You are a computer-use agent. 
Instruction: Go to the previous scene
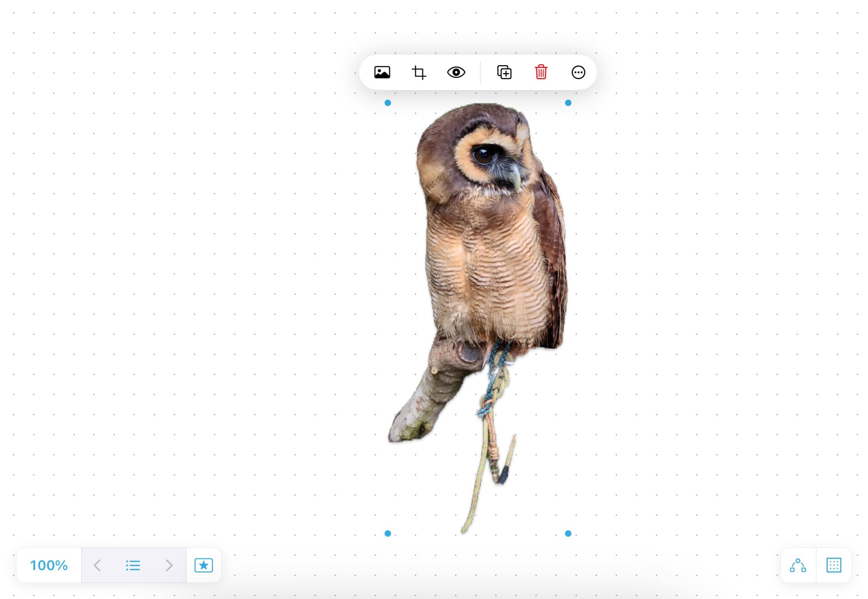point(97,565)
